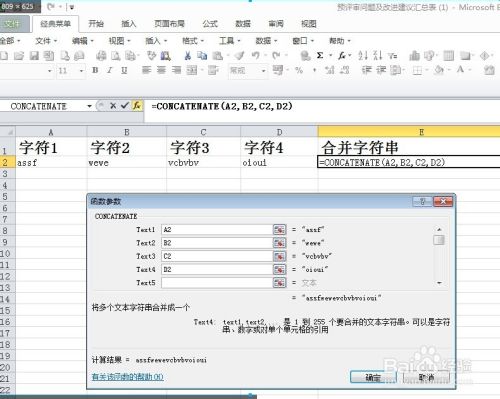Expand the 工具 classic menu

229,41
